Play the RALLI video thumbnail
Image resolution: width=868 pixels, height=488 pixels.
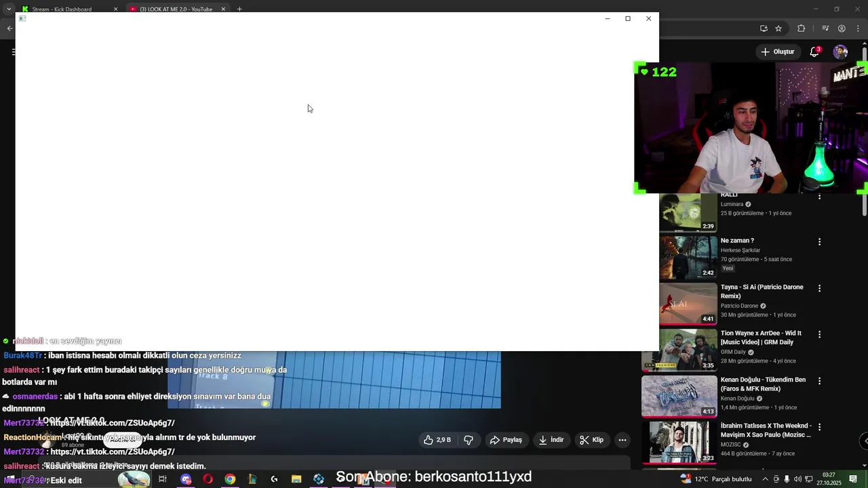[688, 213]
